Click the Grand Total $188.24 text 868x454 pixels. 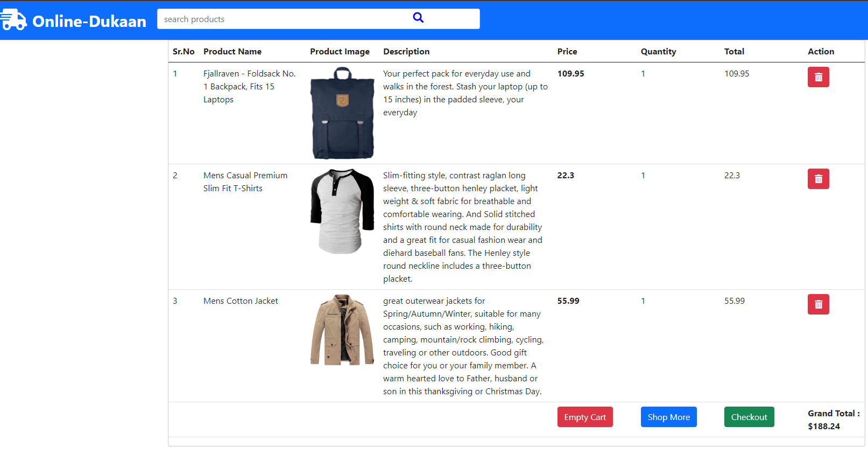pyautogui.click(x=834, y=420)
